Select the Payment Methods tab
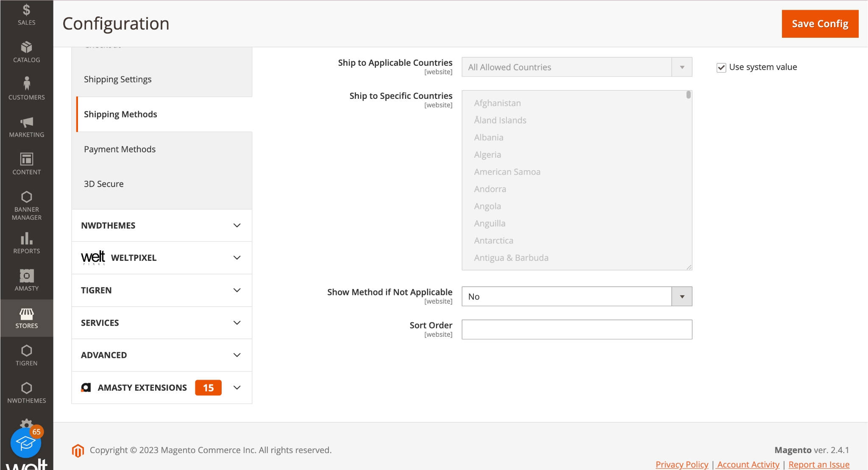The width and height of the screenshot is (868, 470). [120, 149]
